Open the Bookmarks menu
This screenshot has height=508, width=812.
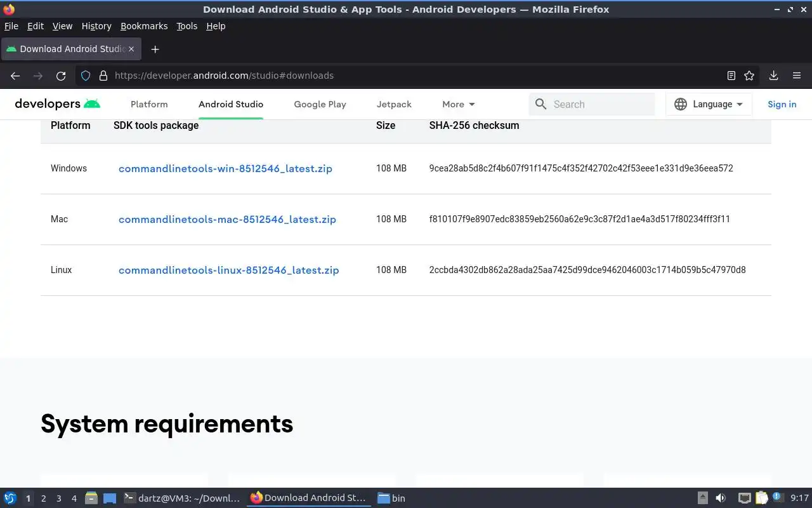[x=144, y=26]
